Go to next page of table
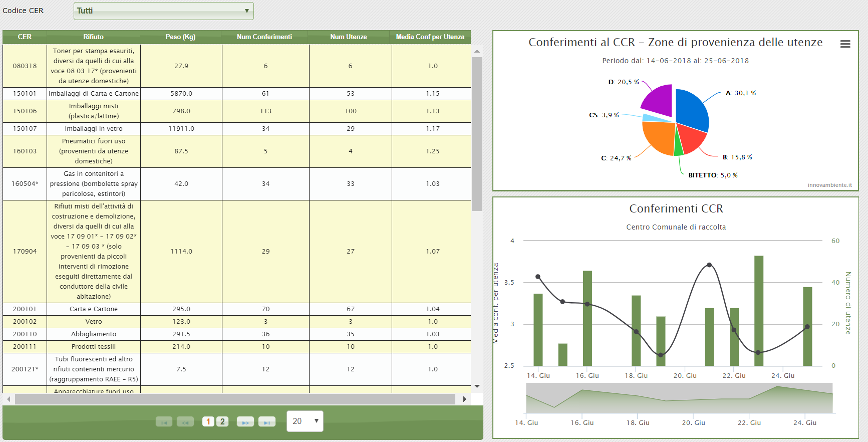Screen dimensions: 868x442 pos(245,422)
